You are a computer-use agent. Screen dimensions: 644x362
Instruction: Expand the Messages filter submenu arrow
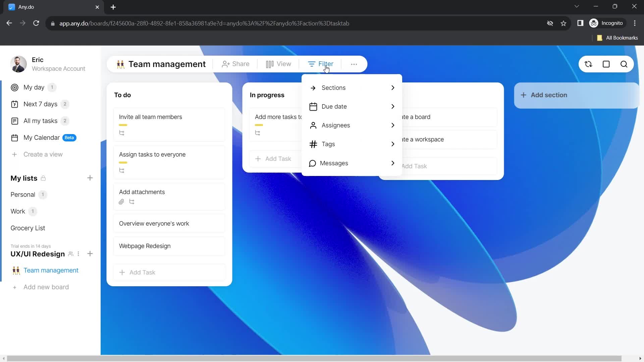pyautogui.click(x=393, y=163)
